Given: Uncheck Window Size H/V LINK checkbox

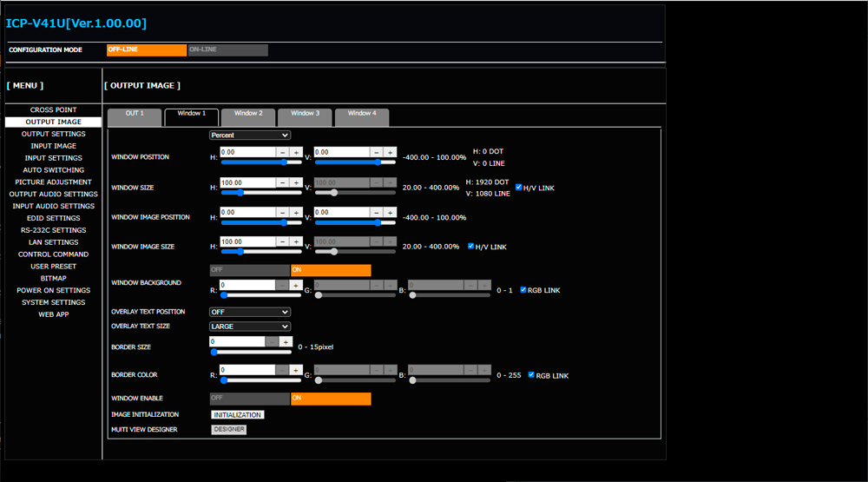Looking at the screenshot, I should [x=519, y=187].
